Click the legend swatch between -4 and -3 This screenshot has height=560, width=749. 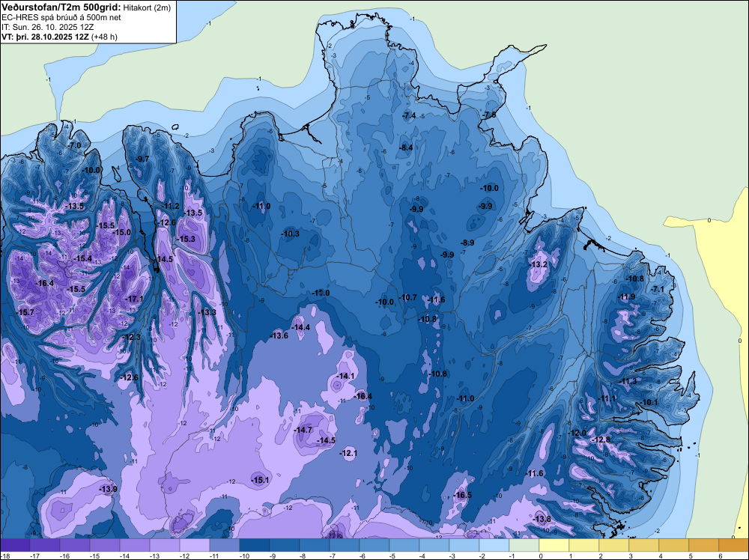[434, 545]
